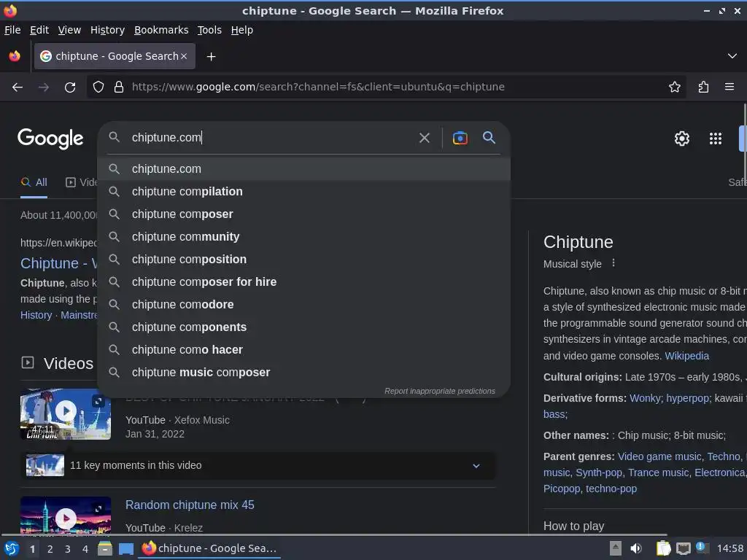The image size is (747, 560).
Task: Open the Bookmarks menu
Action: [161, 30]
